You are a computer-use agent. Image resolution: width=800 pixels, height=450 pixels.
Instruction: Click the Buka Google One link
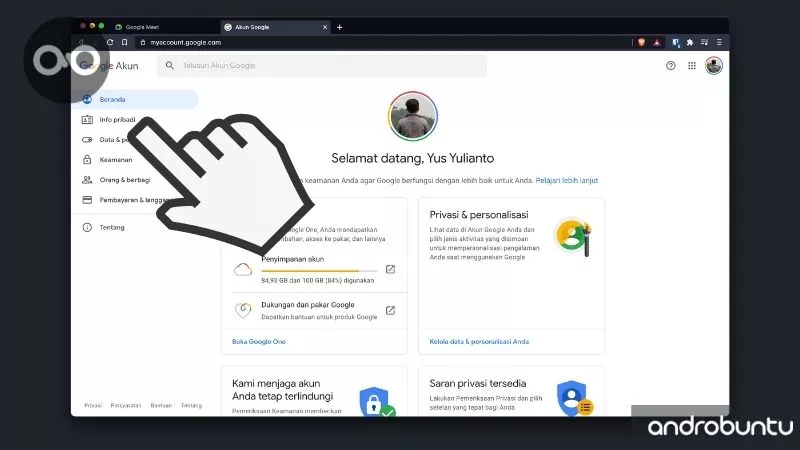pos(258,341)
